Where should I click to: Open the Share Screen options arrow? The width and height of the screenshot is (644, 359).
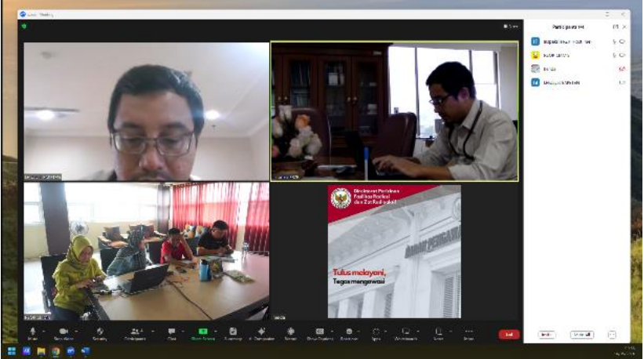(215, 331)
